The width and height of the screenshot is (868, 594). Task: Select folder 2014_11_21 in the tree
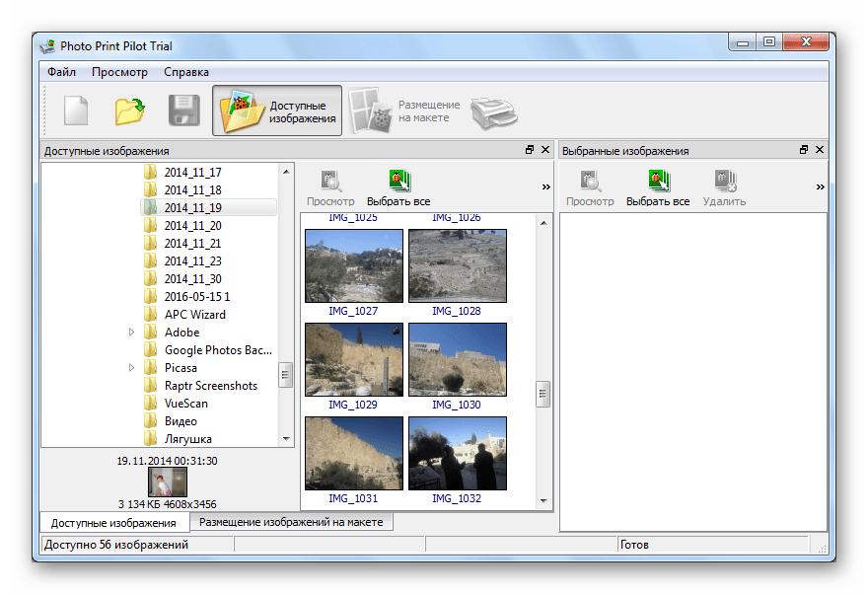[192, 244]
